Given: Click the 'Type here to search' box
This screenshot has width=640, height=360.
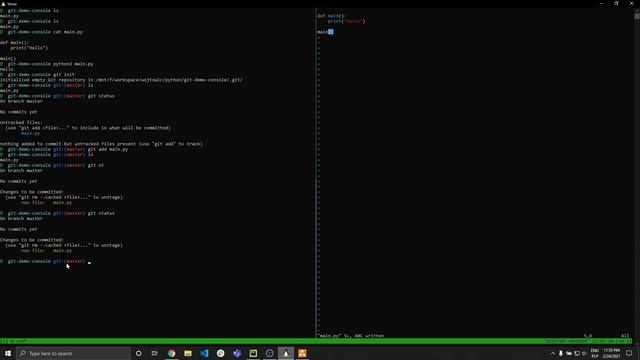Looking at the screenshot, I should (x=73, y=353).
